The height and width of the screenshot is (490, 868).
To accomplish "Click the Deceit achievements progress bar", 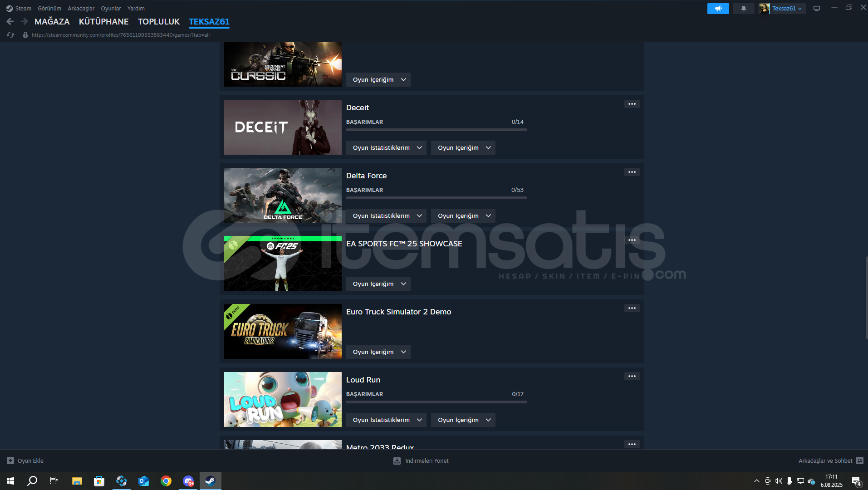I will click(436, 130).
